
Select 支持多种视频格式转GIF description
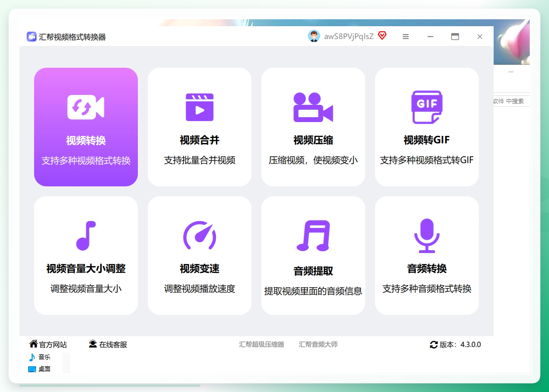click(x=427, y=160)
